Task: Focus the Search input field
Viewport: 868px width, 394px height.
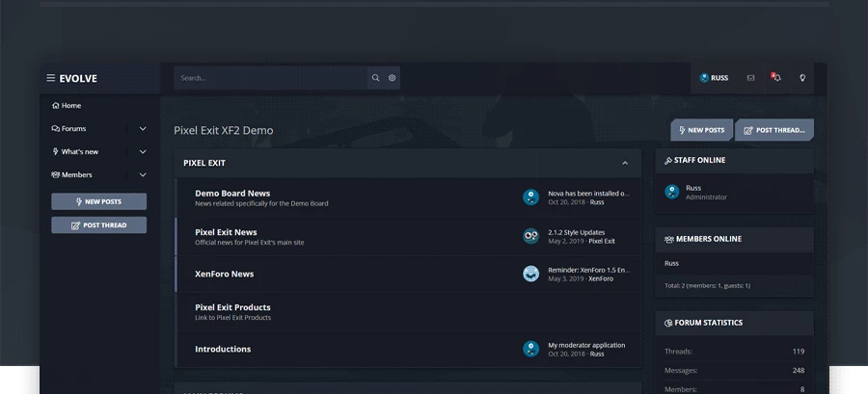Action: pyautogui.click(x=270, y=78)
